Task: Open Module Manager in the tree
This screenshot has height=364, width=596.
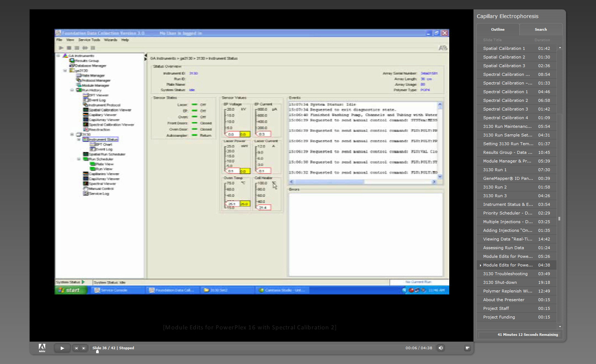Action: 93,85
